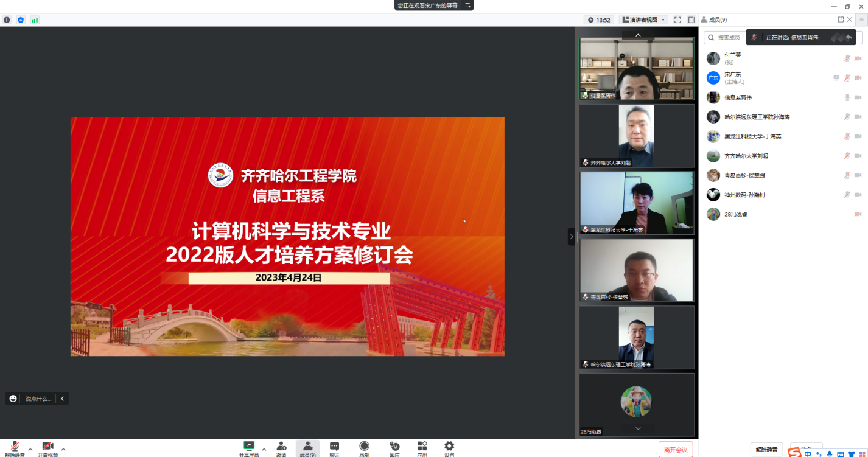Open the 演讲者视图 view dropdown
The width and height of the screenshot is (868, 457).
643,20
